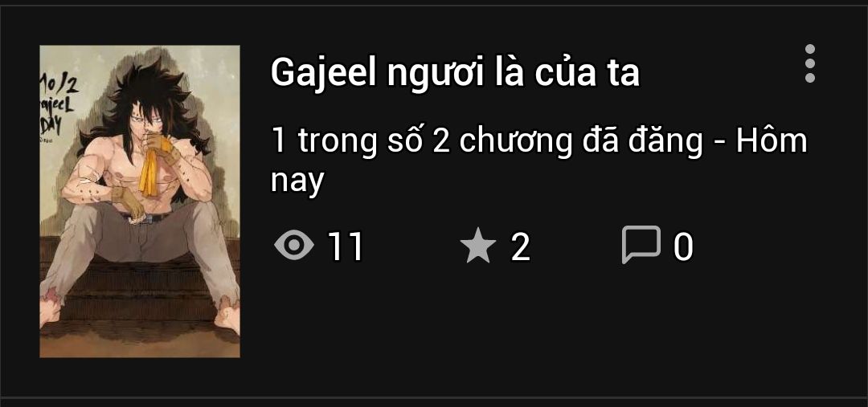This screenshot has width=868, height=407.
Task: Click the word nay on second line
Action: tap(297, 181)
